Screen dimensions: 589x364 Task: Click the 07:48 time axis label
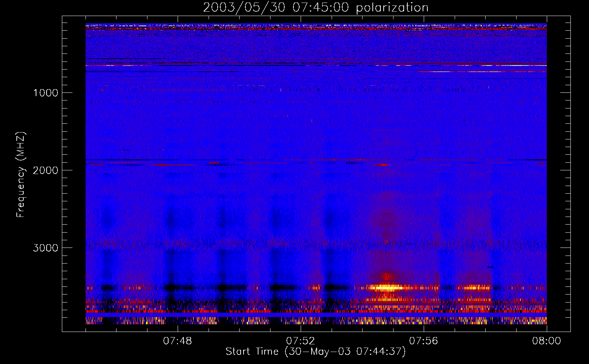(x=177, y=341)
